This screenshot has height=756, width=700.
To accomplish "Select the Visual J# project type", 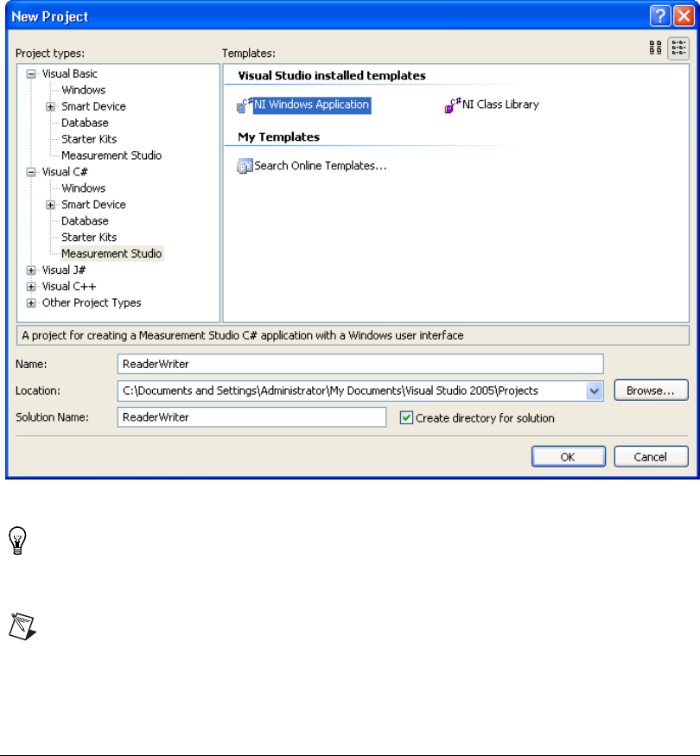I will tap(64, 270).
